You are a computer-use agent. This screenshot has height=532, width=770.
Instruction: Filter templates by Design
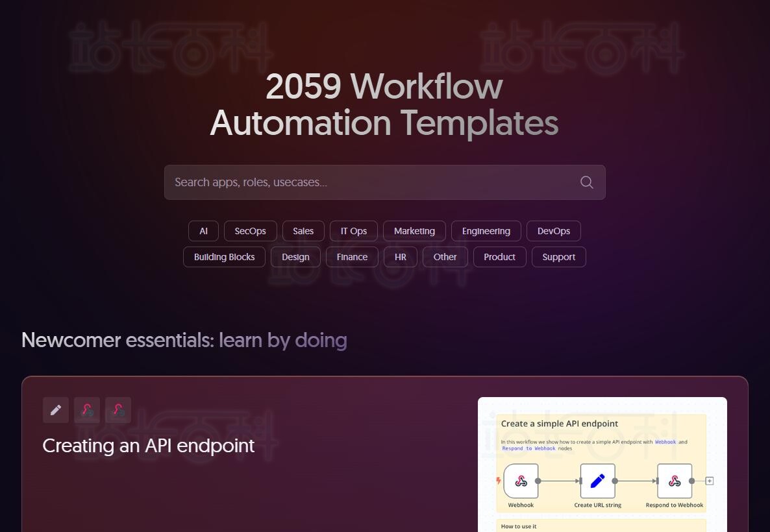pyautogui.click(x=295, y=257)
